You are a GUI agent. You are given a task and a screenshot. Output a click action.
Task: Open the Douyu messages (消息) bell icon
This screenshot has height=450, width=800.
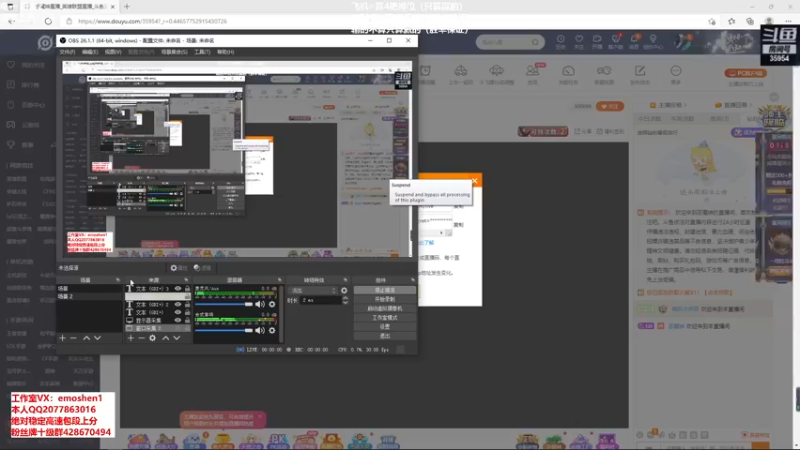pos(634,39)
